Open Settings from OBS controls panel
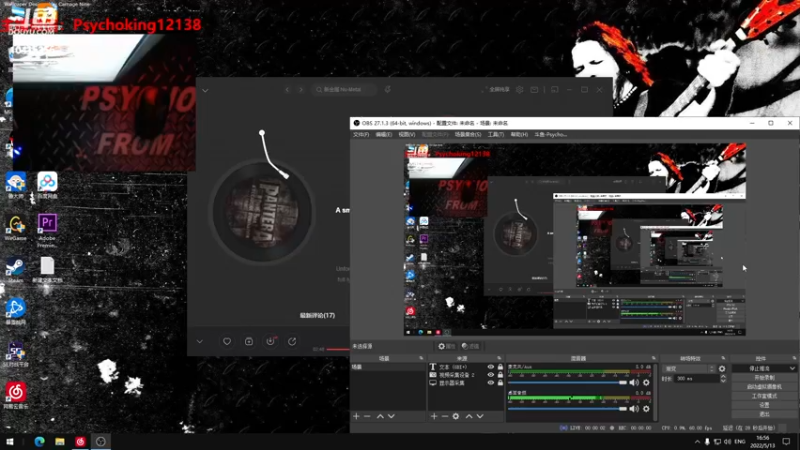Image resolution: width=800 pixels, height=450 pixels. coord(764,405)
